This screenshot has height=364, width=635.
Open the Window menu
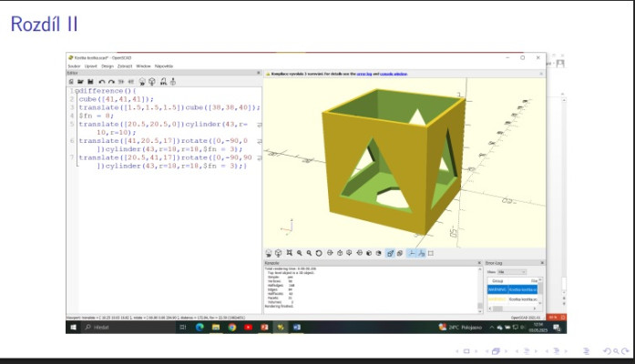pos(143,66)
